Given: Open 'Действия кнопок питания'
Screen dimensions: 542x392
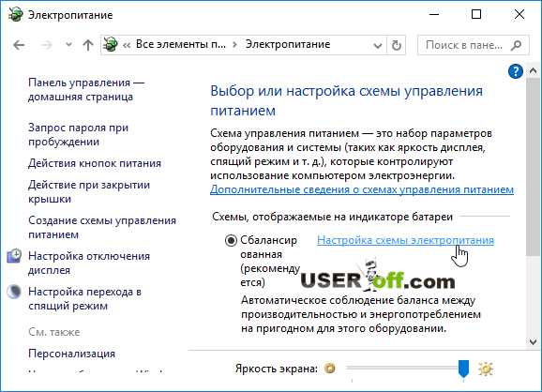Looking at the screenshot, I should (95, 163).
